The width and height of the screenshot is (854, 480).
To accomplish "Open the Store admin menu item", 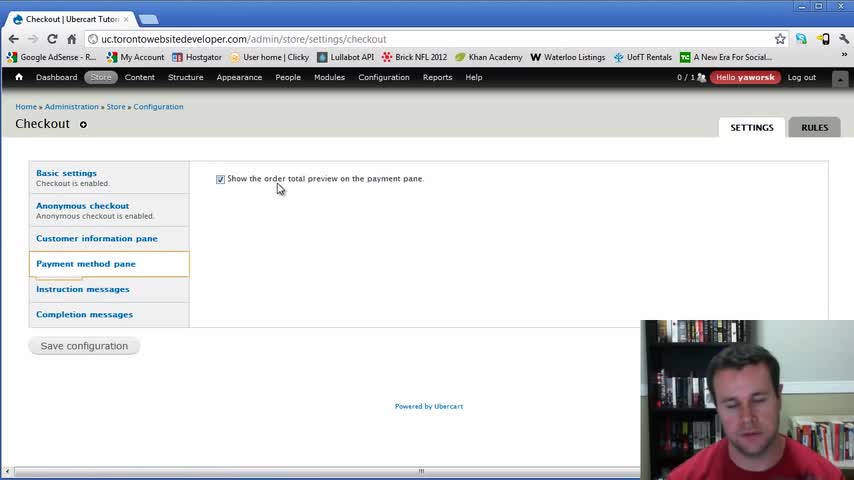I will [101, 77].
